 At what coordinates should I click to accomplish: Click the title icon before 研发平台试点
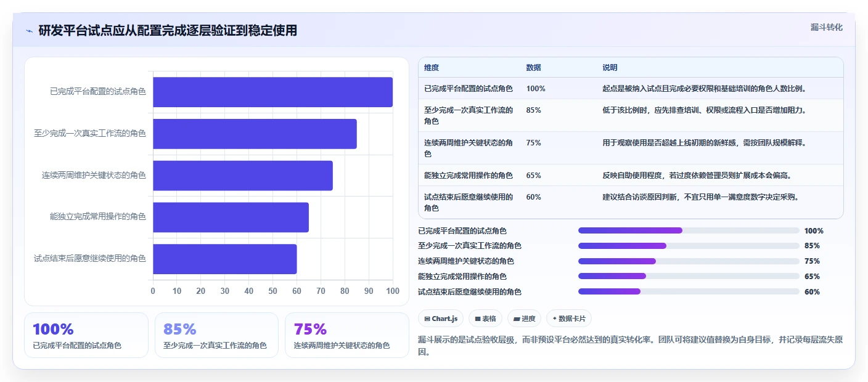(29, 31)
